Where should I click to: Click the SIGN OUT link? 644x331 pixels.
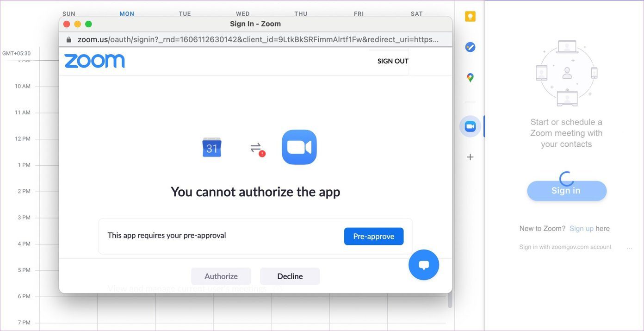click(393, 61)
